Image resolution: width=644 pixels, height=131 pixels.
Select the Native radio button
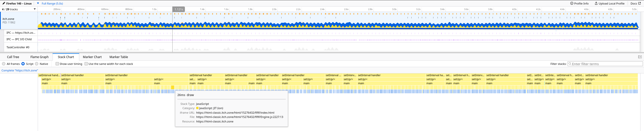tap(37, 64)
